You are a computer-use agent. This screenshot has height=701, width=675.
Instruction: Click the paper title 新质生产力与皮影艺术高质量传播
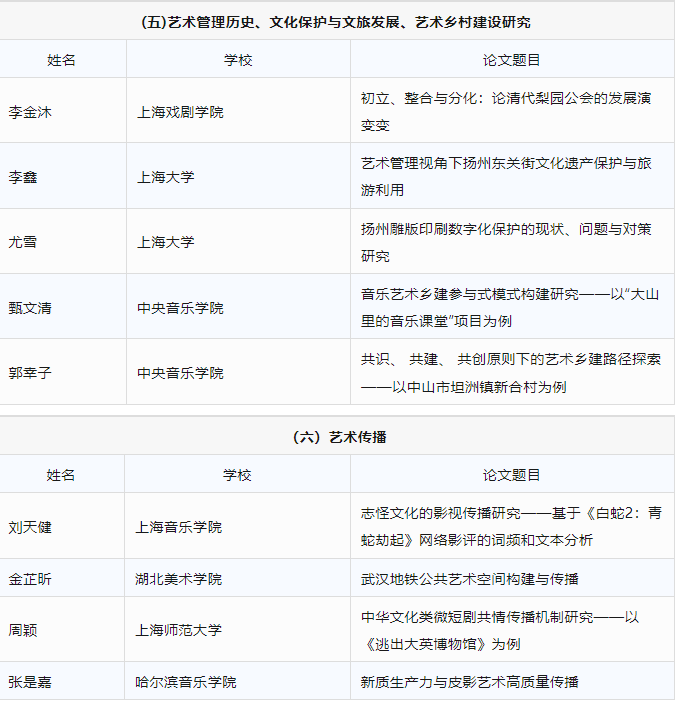tap(470, 682)
